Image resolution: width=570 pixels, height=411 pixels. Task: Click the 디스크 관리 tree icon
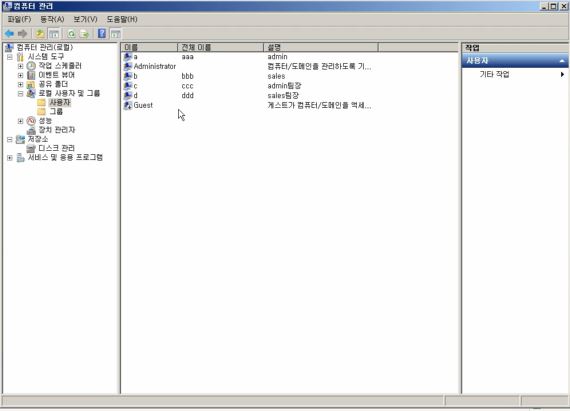pyautogui.click(x=32, y=148)
